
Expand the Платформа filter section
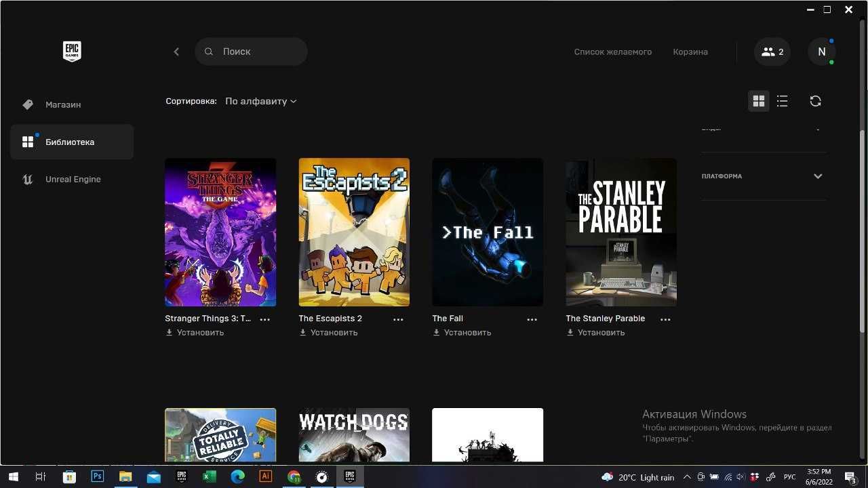tap(764, 176)
